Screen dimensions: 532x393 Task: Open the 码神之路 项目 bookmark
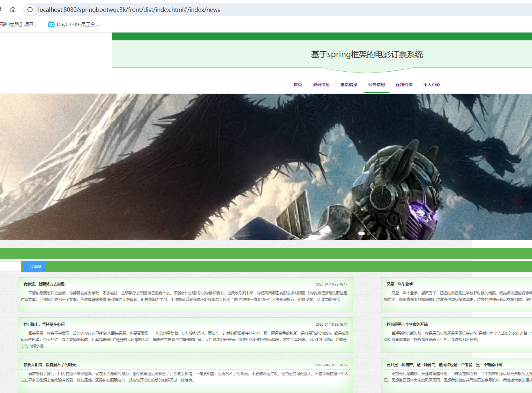tap(19, 24)
